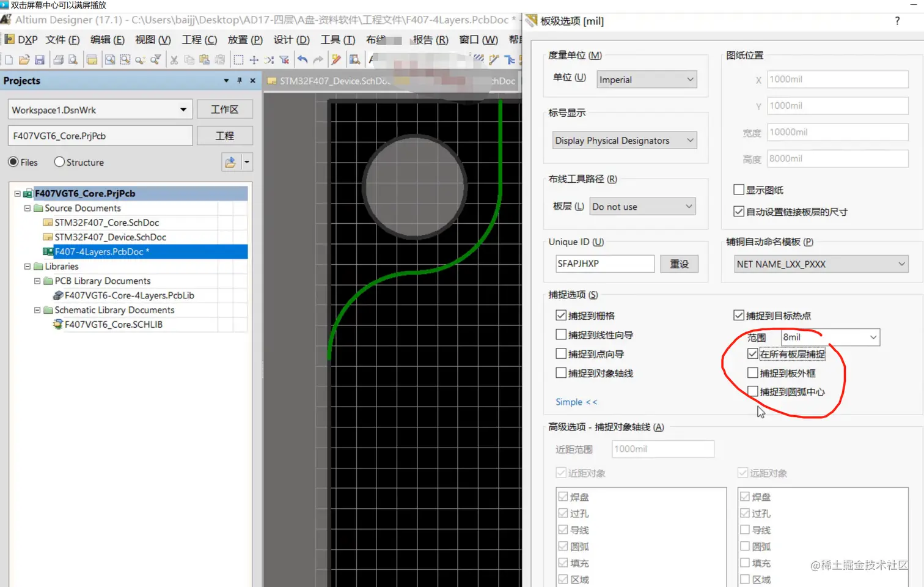Open the 范围 8mil dropdown
Screen dimensions: 924x587
point(831,337)
